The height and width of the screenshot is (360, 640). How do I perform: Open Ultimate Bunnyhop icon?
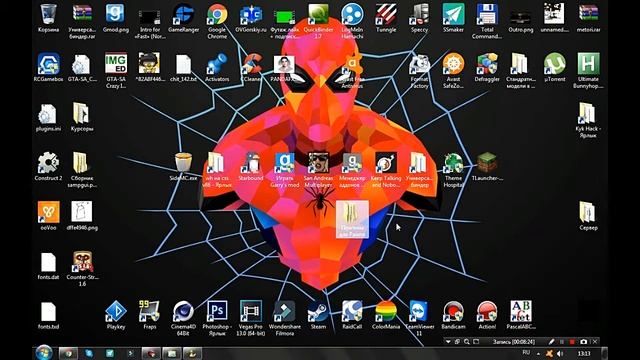[x=588, y=71]
